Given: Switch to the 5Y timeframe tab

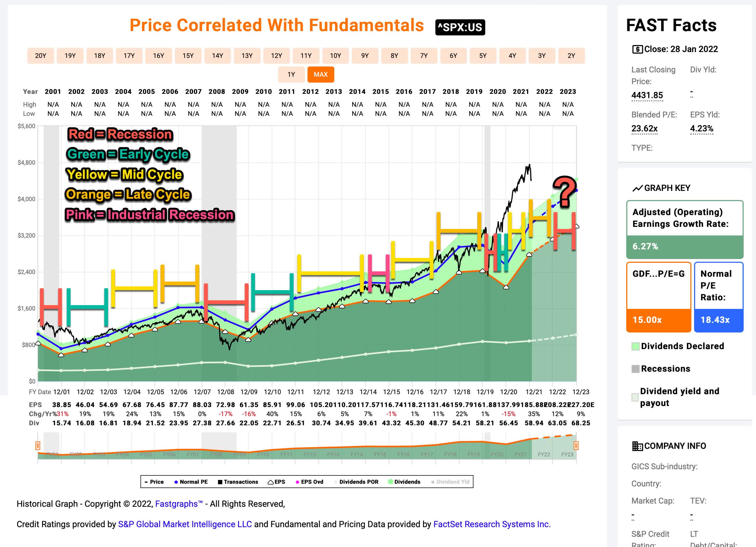Looking at the screenshot, I should pos(483,56).
